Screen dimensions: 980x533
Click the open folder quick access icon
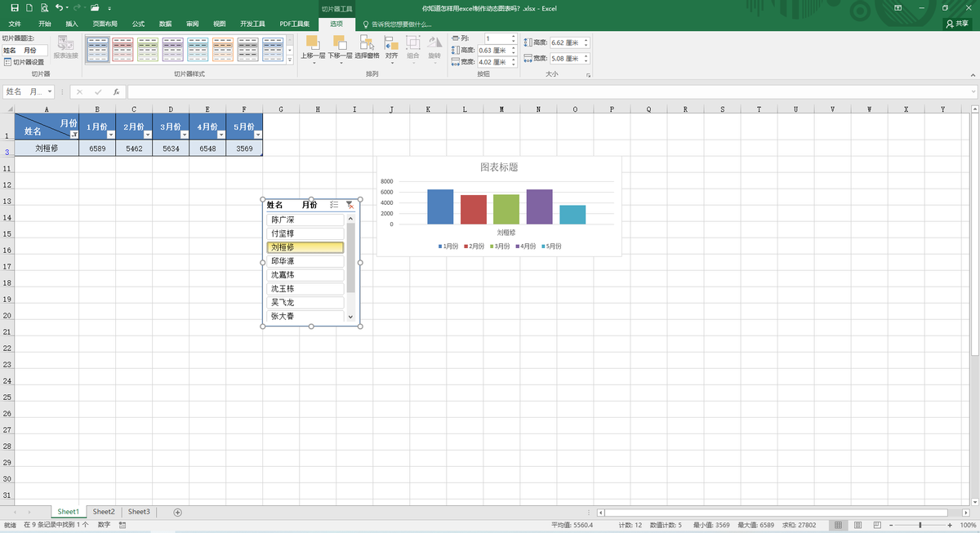pyautogui.click(x=96, y=7)
